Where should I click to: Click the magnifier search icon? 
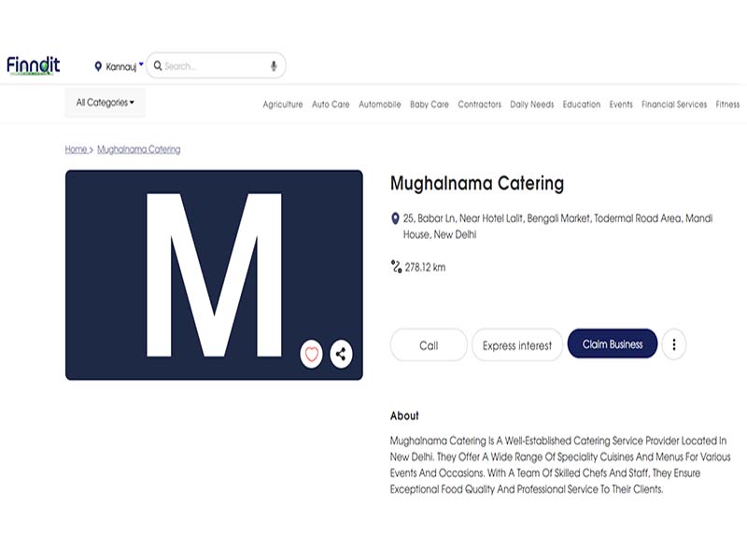pos(158,65)
